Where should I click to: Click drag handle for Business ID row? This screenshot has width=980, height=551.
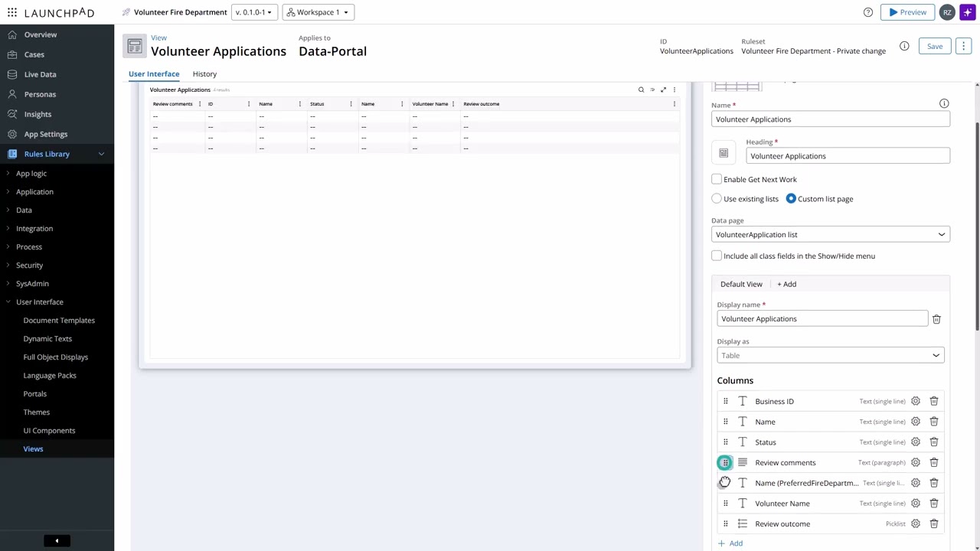tap(725, 401)
